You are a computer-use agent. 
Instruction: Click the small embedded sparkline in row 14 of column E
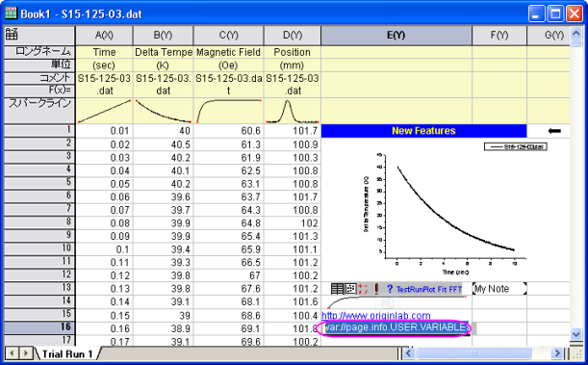[396, 302]
